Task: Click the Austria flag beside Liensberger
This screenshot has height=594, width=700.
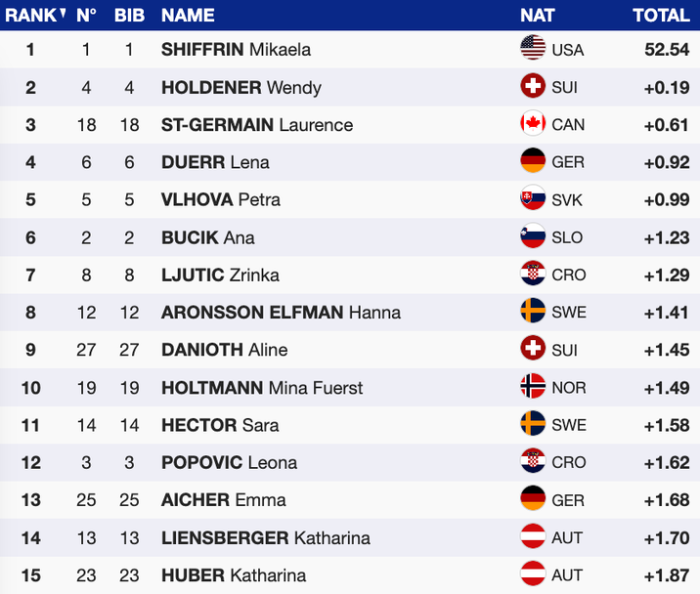Action: tap(533, 537)
